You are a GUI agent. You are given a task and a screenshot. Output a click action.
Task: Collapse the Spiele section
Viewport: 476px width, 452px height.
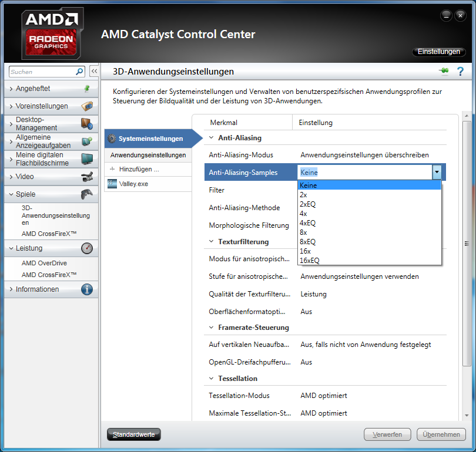tap(11, 194)
